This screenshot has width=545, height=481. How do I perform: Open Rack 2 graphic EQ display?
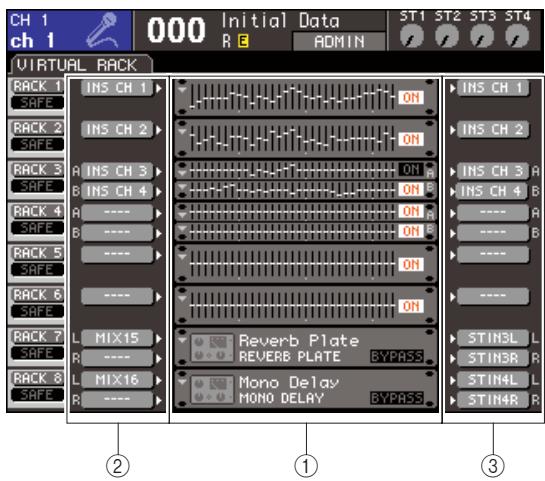(x=292, y=139)
